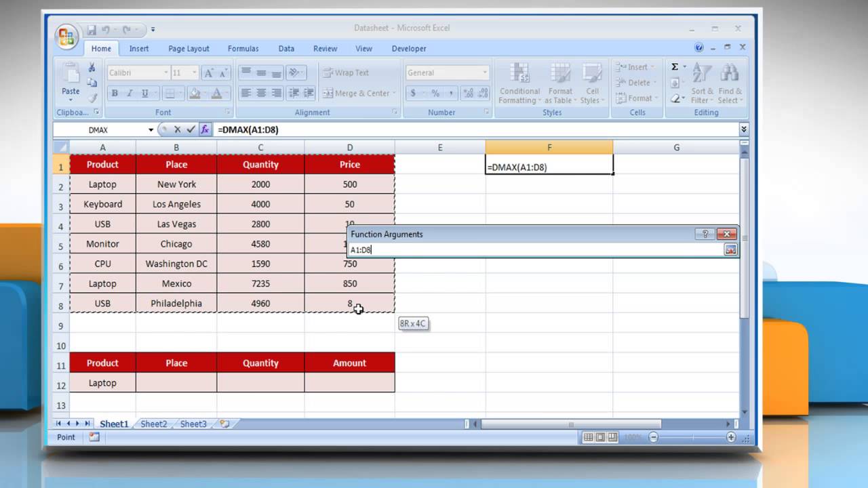868x488 pixels.
Task: Click the Decrease Decimal icon
Action: [x=483, y=94]
